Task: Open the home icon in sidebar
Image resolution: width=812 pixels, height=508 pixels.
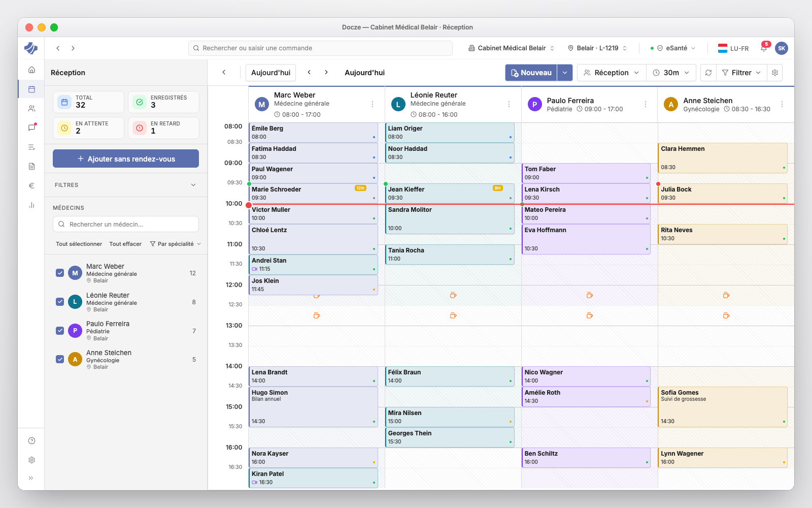Action: click(31, 70)
